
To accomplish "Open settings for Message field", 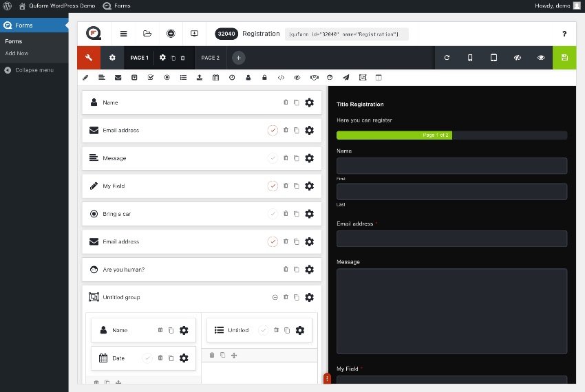I will pyautogui.click(x=309, y=158).
